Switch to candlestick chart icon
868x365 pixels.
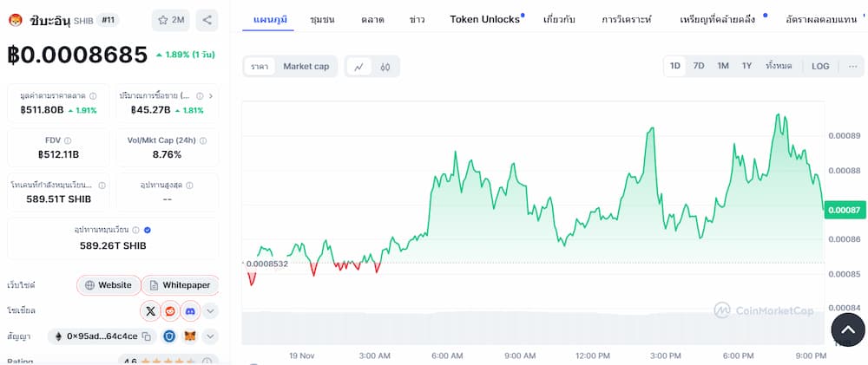pyautogui.click(x=385, y=67)
